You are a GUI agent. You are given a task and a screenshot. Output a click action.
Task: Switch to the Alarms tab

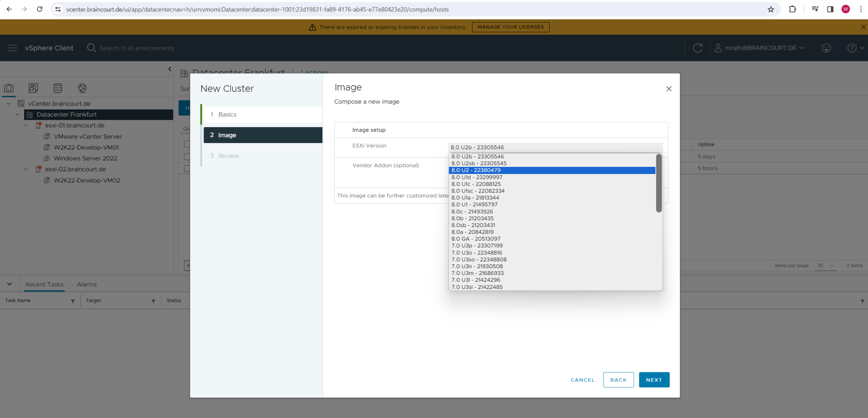(86, 284)
